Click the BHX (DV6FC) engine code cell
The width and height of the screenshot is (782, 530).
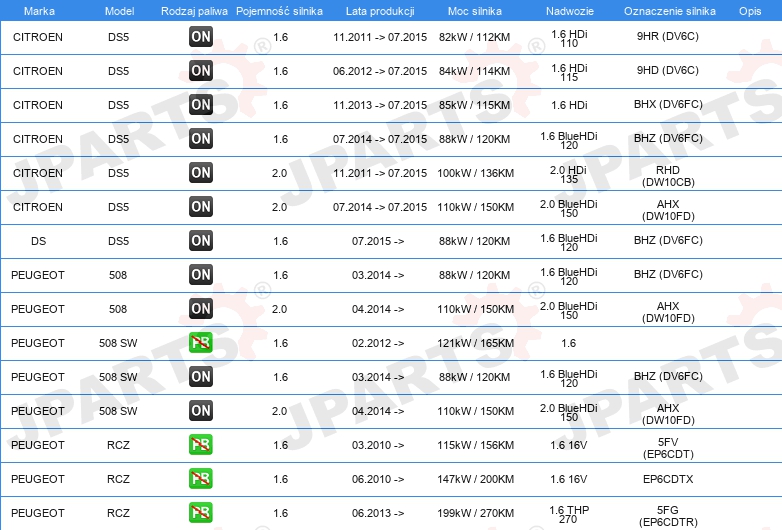[668, 104]
